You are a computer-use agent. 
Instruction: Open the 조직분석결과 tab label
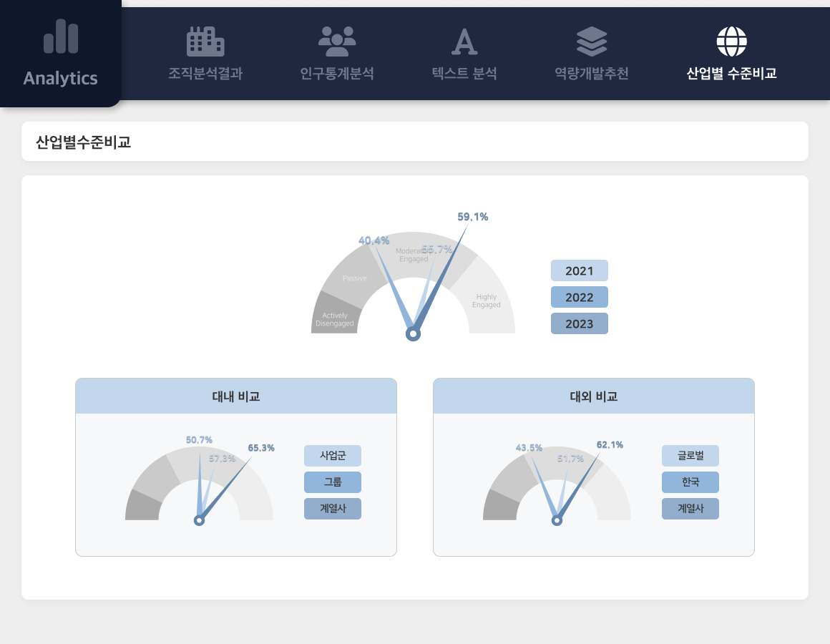[x=205, y=74]
